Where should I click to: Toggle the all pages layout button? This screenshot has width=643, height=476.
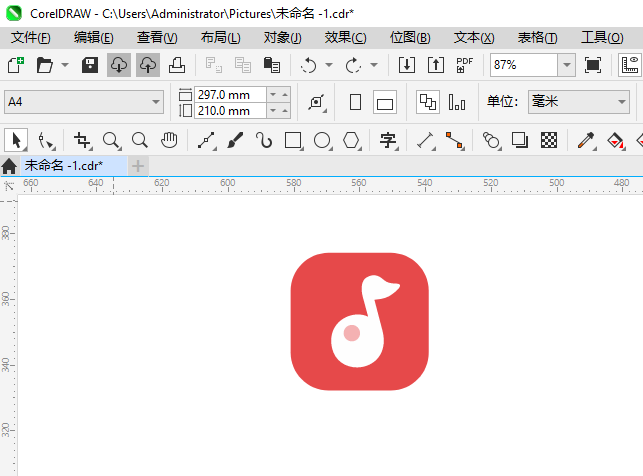point(428,102)
